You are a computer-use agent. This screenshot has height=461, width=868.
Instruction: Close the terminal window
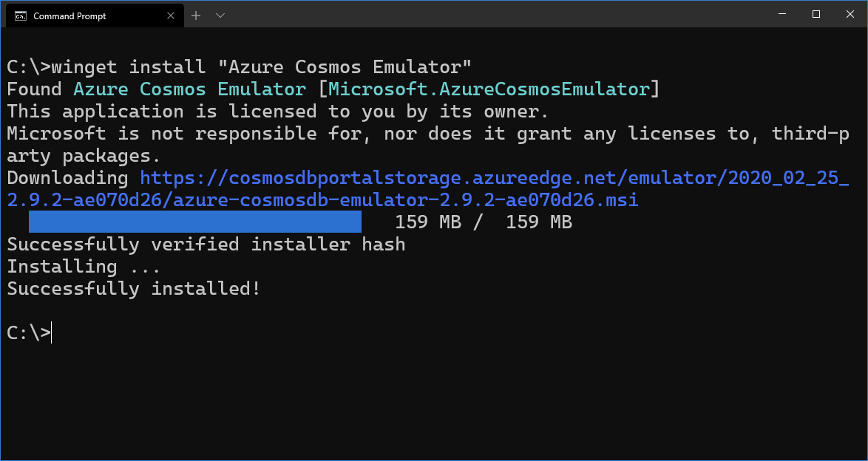[x=850, y=14]
